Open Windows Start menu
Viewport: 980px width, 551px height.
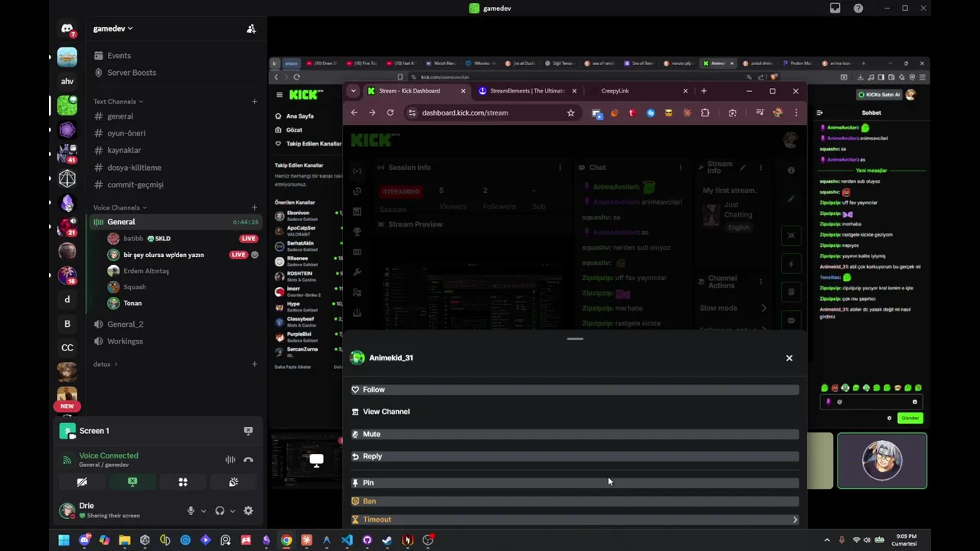64,540
